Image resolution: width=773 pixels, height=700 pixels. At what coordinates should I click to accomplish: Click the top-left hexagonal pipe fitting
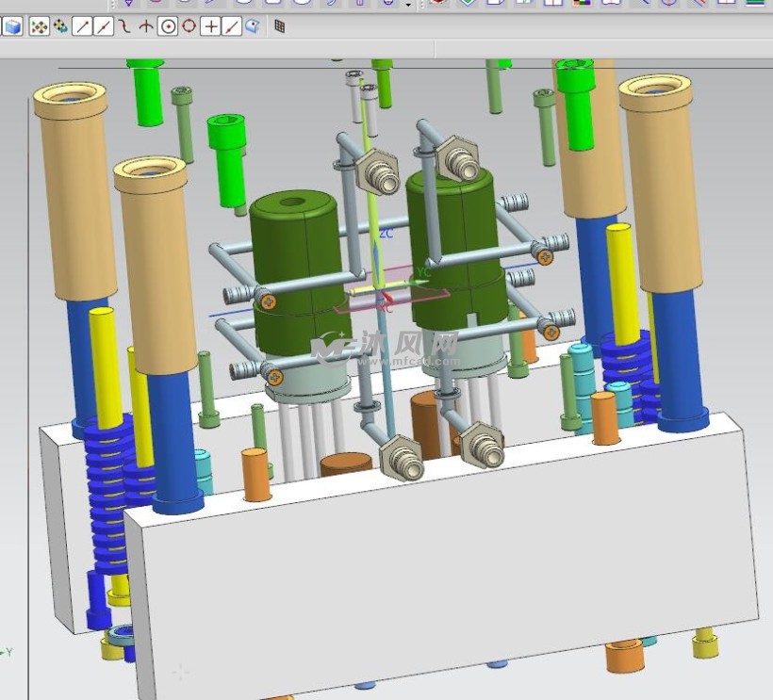pos(376,170)
